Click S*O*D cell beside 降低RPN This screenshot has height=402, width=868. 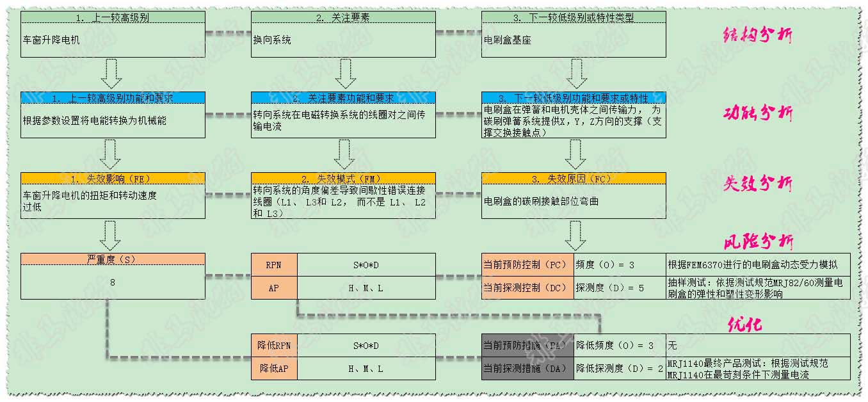pyautogui.click(x=366, y=346)
